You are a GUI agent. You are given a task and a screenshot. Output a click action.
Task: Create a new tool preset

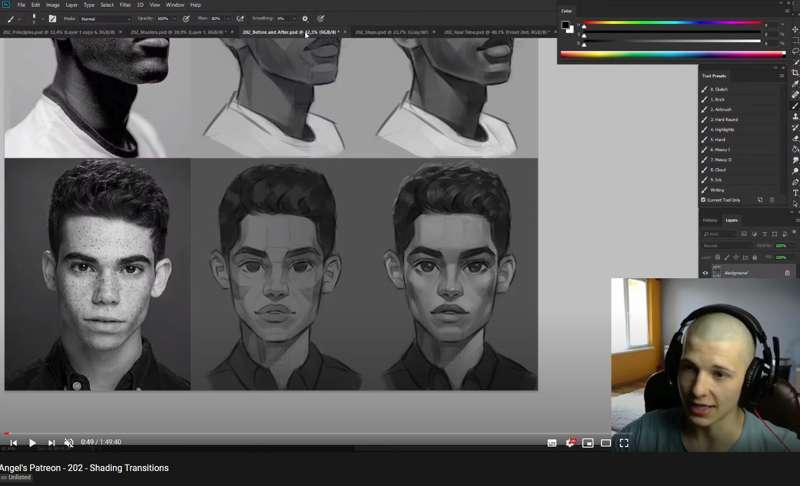(760, 200)
